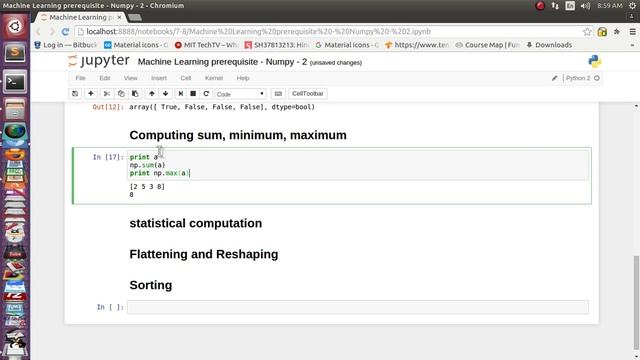Open network connections indicator
The height and width of the screenshot is (360, 640).
coord(555,6)
